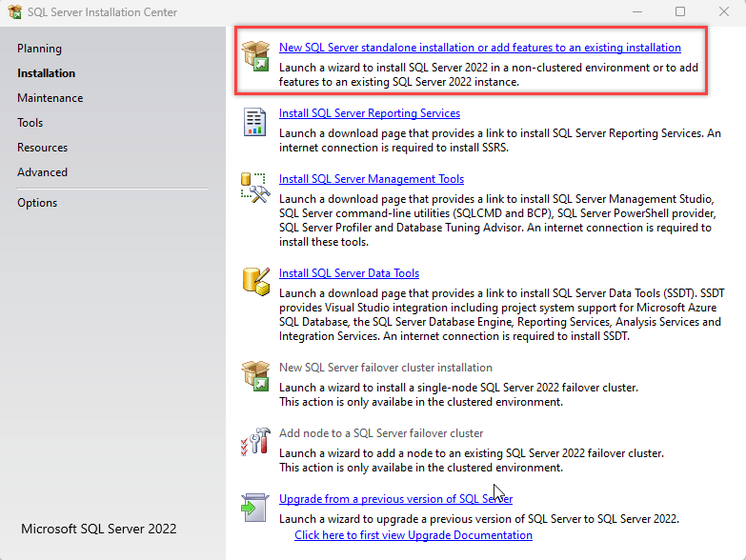This screenshot has height=560, width=746.
Task: Launch new SQL Server standalone installation link
Action: coord(480,48)
